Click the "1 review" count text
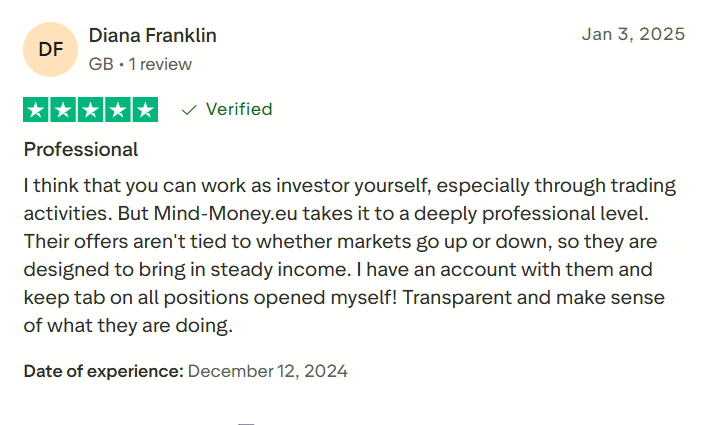Viewport: 726px width, 425px height. [159, 64]
